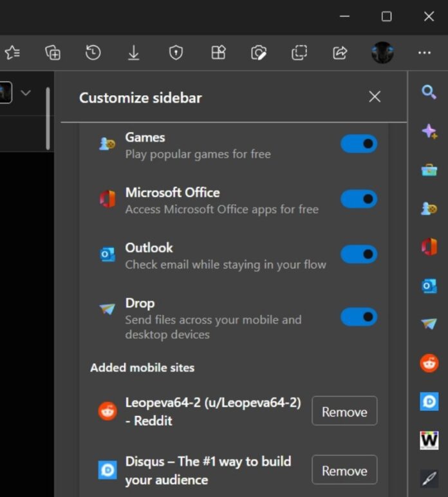
Task: Open the Tools briefcase sidebar icon
Action: pyautogui.click(x=429, y=170)
